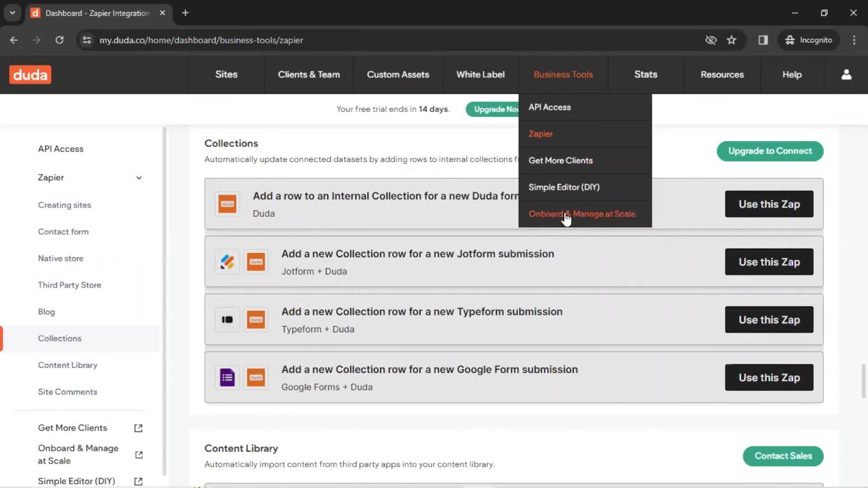The width and height of the screenshot is (868, 488).
Task: Go back using the browser back arrow
Action: 14,40
